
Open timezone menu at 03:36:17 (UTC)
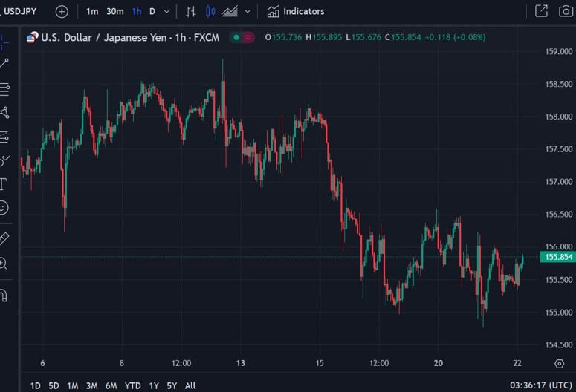541,385
